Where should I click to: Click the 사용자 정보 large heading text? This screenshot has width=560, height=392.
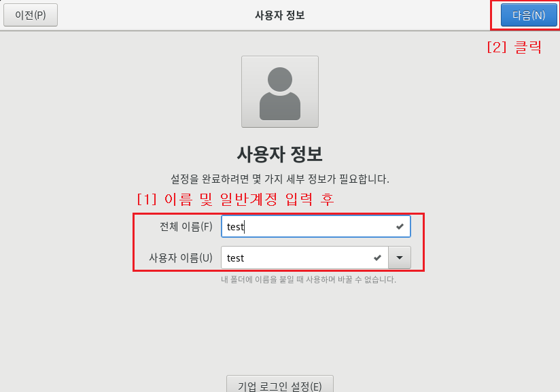pos(280,154)
